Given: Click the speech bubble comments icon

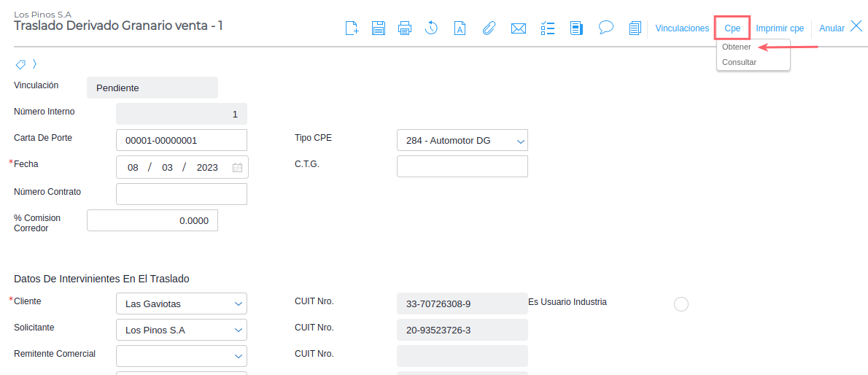Looking at the screenshot, I should (x=606, y=27).
